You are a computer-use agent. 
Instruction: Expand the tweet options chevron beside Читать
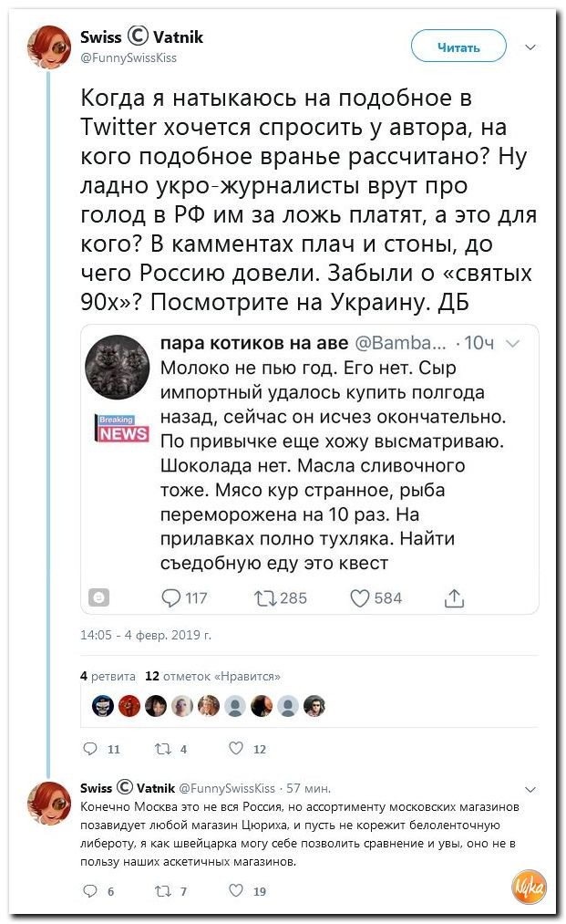[x=530, y=47]
